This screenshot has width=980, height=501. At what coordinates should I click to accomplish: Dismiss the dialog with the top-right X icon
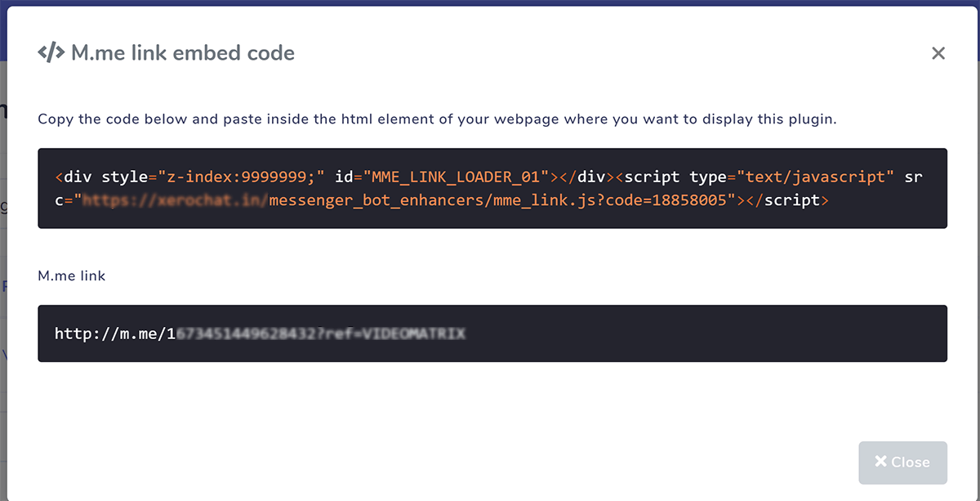(938, 53)
